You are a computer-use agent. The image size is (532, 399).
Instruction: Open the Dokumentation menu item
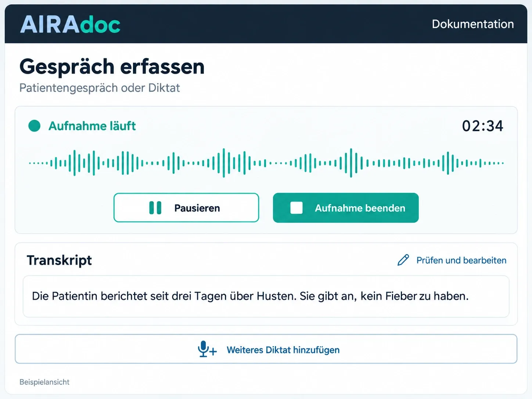click(x=472, y=24)
